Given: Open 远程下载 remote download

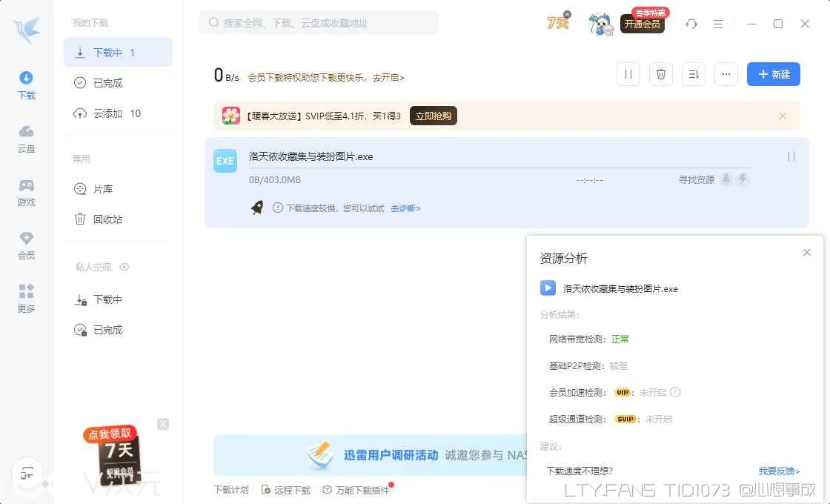Looking at the screenshot, I should click(286, 490).
